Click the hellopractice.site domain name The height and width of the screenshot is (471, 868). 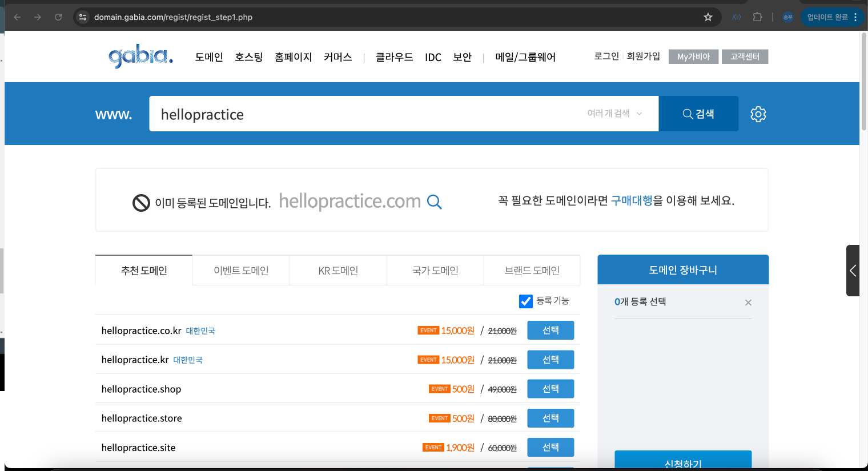click(138, 448)
